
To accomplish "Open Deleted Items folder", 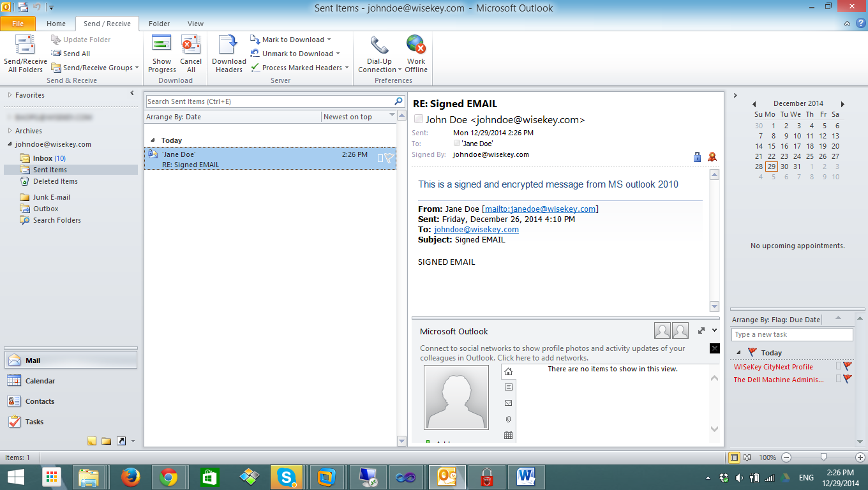I will pos(55,181).
